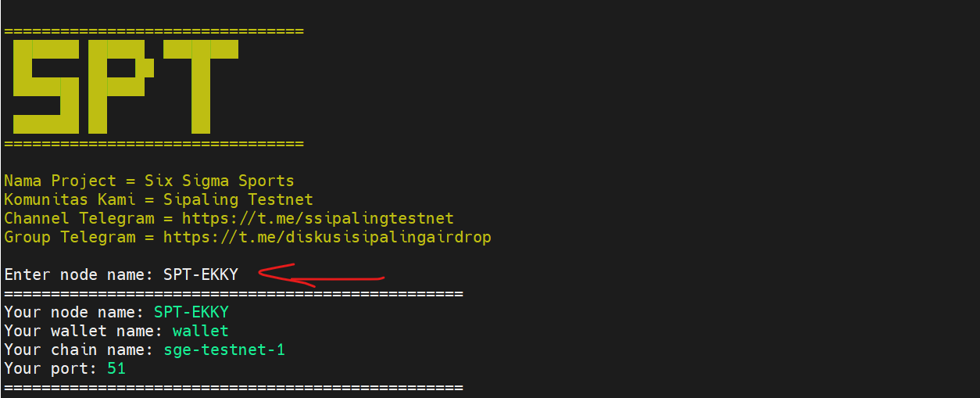This screenshot has width=980, height=398.
Task: Select the green sge-testnet-1 chain name
Action: [224, 350]
